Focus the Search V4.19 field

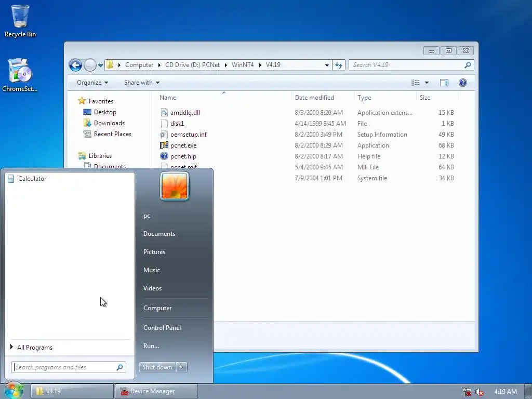tap(407, 65)
